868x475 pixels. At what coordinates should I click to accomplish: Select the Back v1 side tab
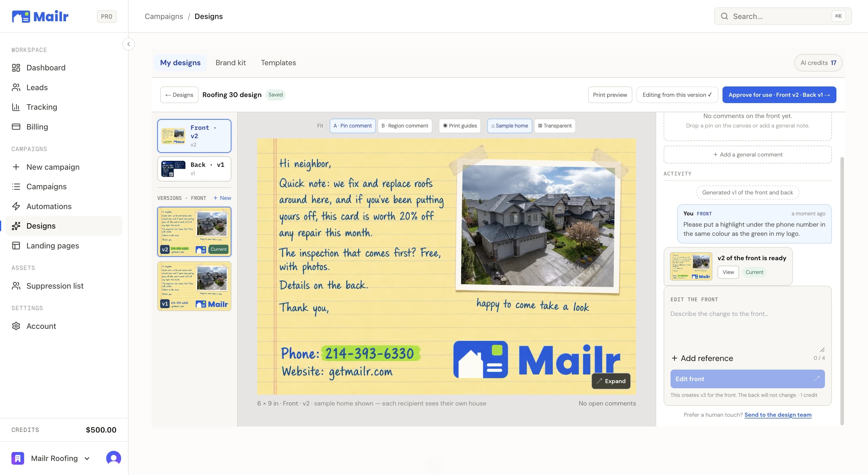tap(194, 169)
